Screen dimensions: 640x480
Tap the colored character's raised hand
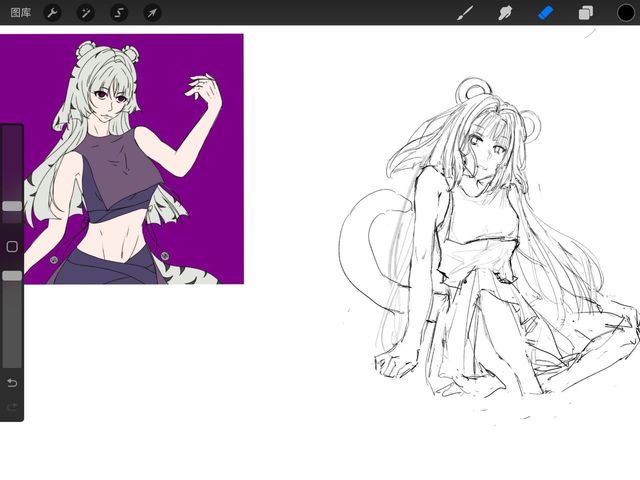(x=208, y=90)
